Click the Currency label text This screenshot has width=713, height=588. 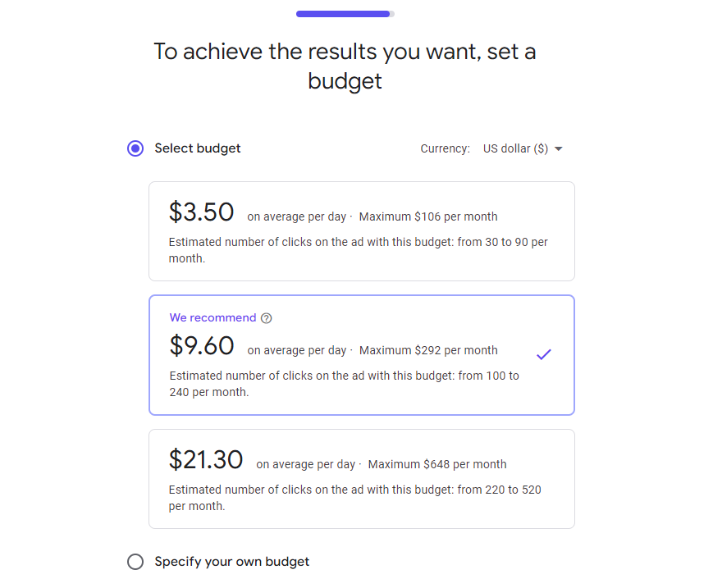(x=445, y=148)
